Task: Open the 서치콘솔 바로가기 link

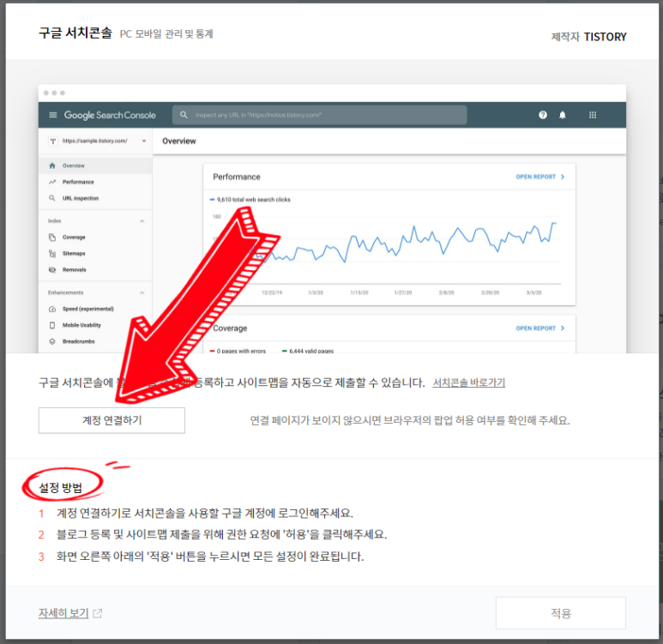Action: (x=468, y=382)
